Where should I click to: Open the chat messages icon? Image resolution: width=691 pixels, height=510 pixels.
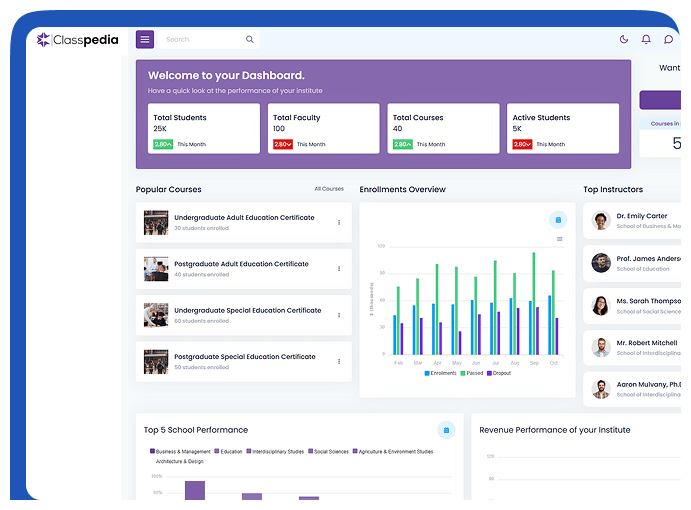[x=669, y=40]
